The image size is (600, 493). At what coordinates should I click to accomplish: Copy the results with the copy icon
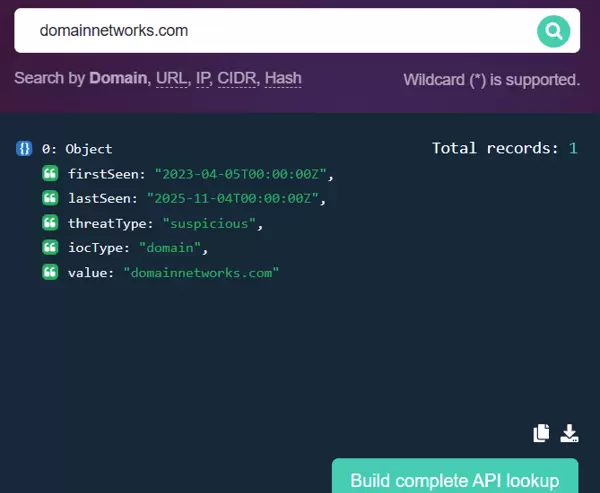point(541,433)
